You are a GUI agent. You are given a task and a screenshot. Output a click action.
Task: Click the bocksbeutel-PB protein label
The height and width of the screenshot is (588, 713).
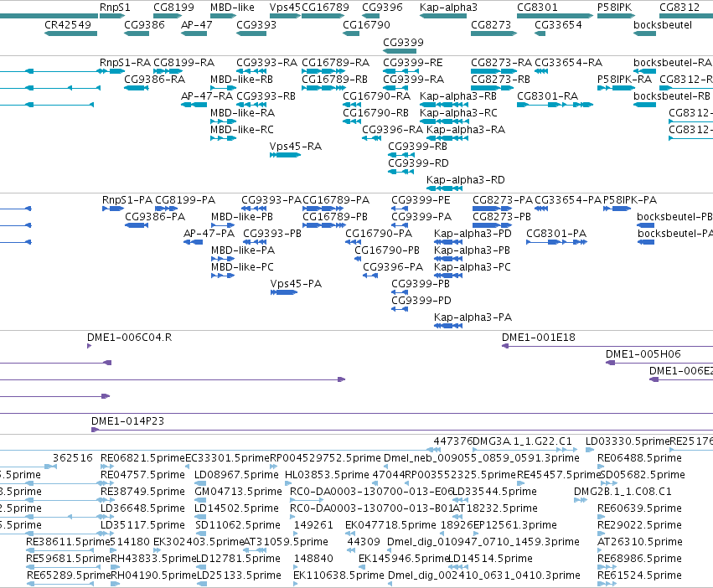(674, 216)
